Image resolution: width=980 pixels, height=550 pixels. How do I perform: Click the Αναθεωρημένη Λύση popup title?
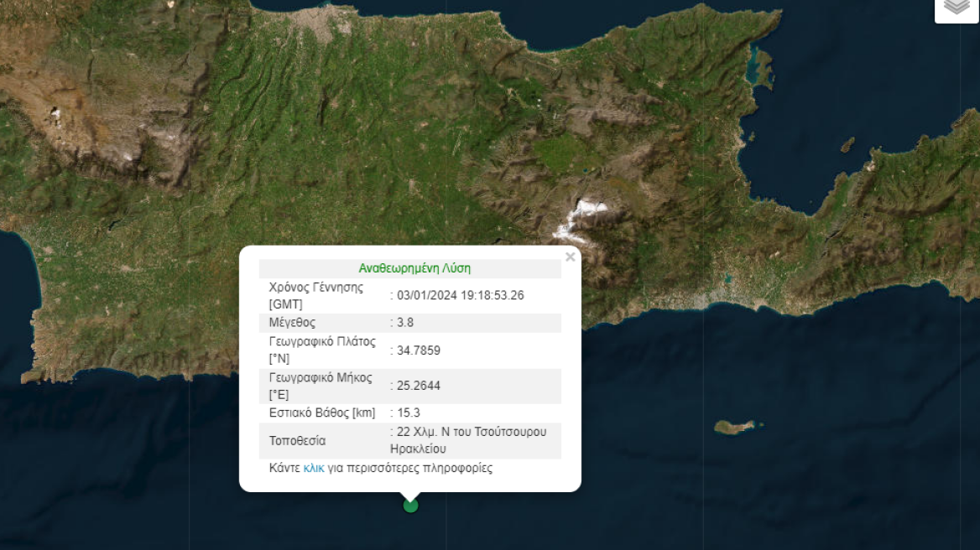(414, 268)
